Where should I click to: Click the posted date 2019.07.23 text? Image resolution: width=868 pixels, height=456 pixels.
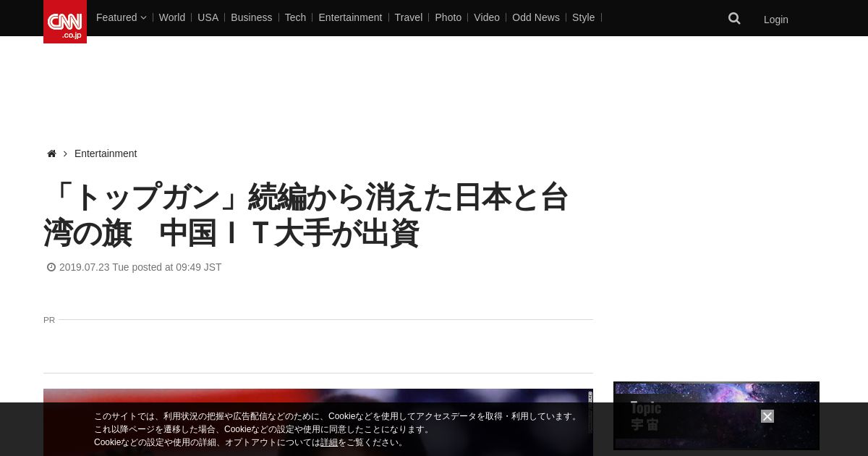tap(140, 267)
